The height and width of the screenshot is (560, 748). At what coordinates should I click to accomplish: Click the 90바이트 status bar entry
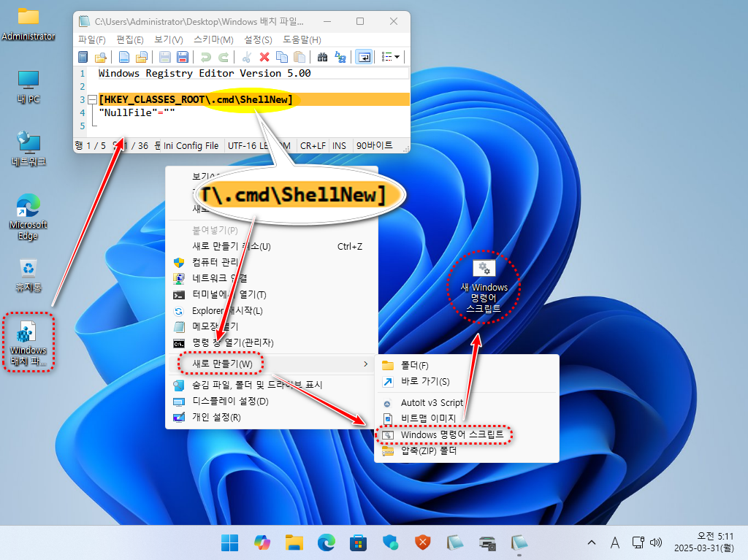[375, 145]
